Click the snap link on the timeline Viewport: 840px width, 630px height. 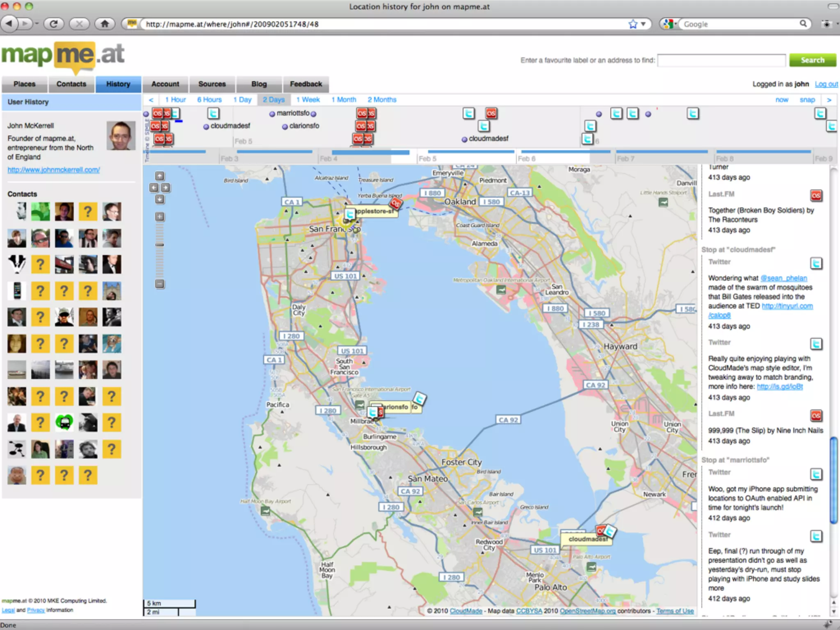(807, 100)
